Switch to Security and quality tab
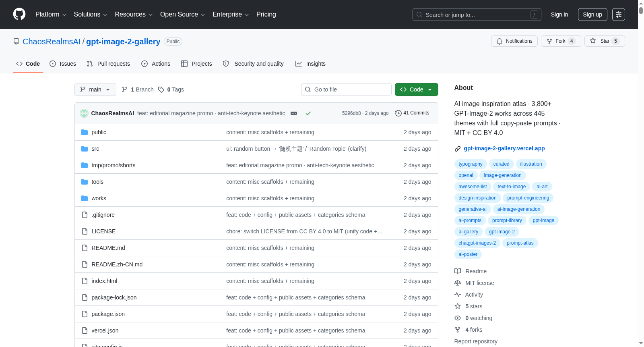The image size is (644, 347). pyautogui.click(x=253, y=64)
